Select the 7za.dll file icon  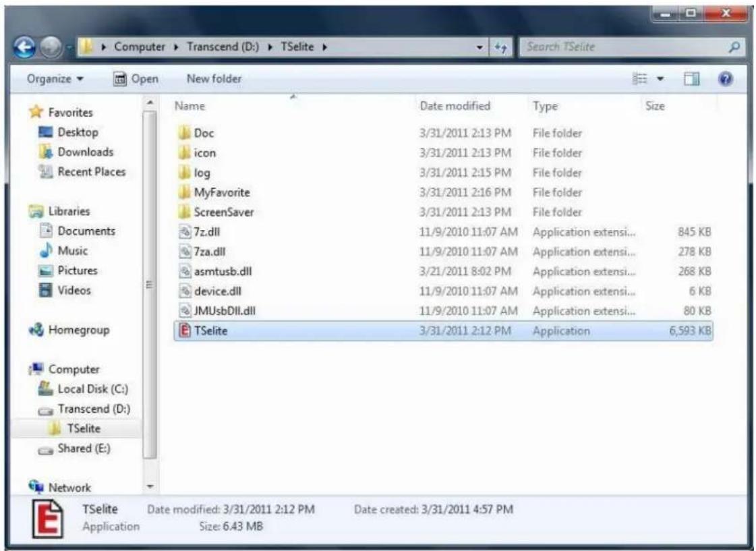tap(185, 252)
